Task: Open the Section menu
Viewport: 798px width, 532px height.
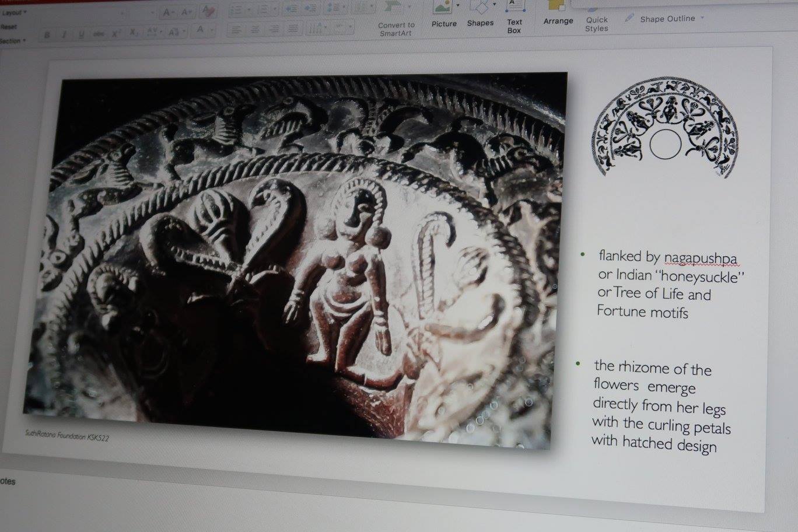Action: (13, 41)
